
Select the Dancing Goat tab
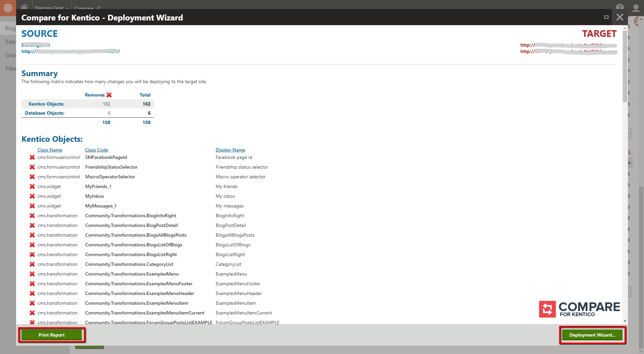51,7
